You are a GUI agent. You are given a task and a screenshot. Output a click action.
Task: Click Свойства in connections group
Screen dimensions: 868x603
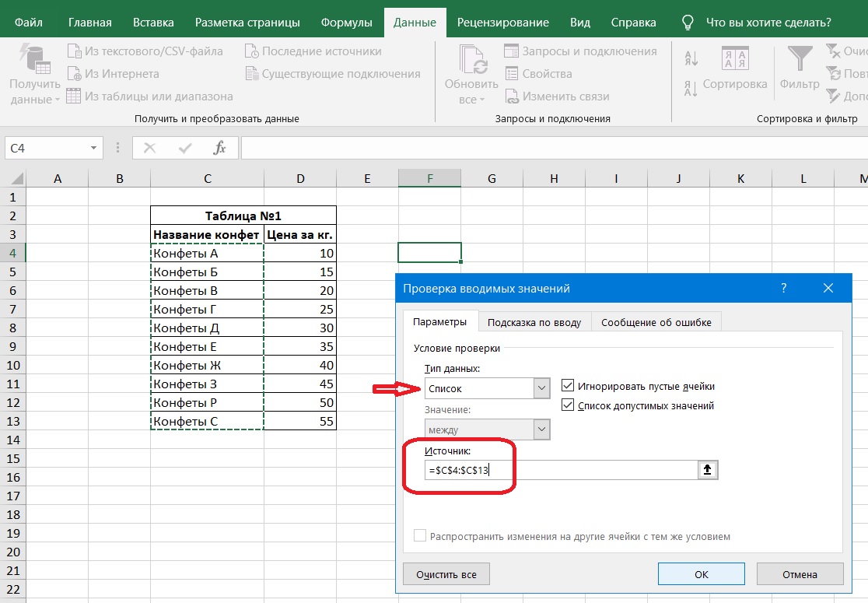539,74
